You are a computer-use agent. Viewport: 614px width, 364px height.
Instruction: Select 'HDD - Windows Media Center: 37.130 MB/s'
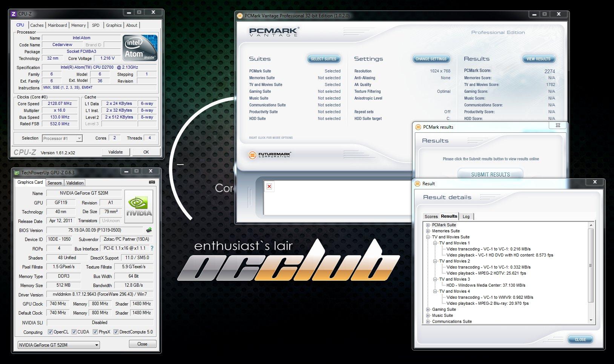[x=486, y=286]
